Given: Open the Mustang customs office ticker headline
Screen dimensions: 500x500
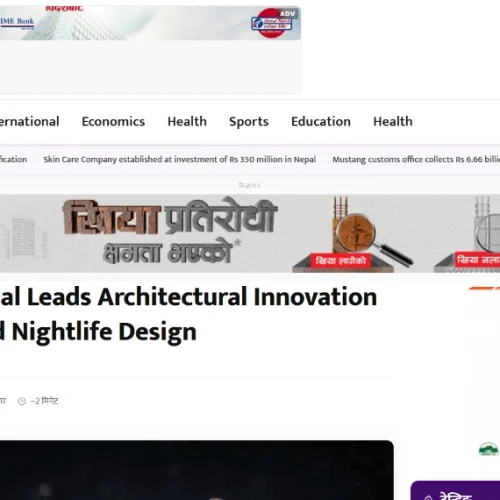Looking at the screenshot, I should tap(416, 159).
